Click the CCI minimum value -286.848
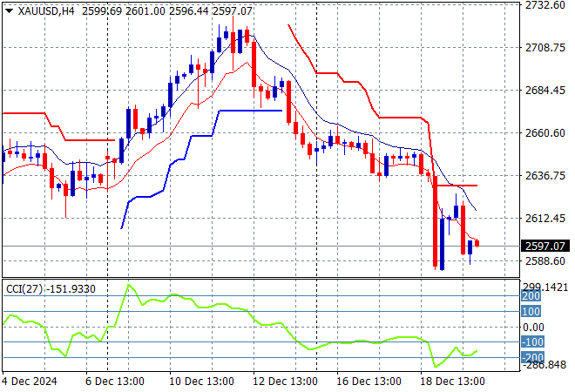The image size is (575, 392). (545, 365)
